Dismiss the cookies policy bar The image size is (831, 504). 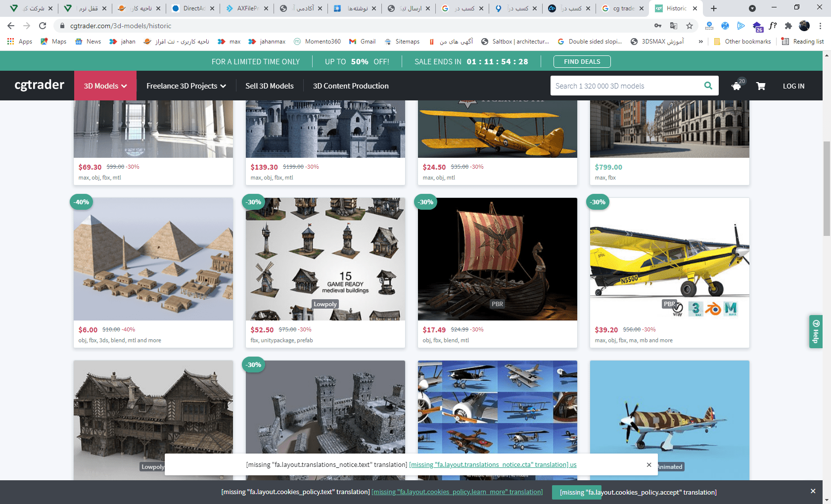[x=813, y=491]
